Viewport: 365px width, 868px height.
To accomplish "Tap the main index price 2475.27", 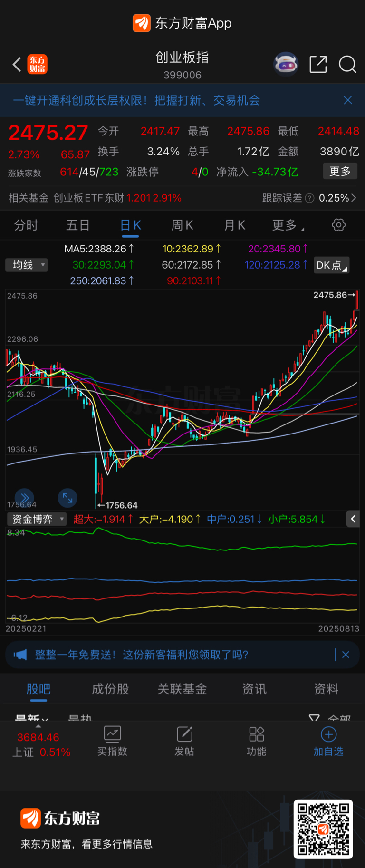I will coord(48,133).
